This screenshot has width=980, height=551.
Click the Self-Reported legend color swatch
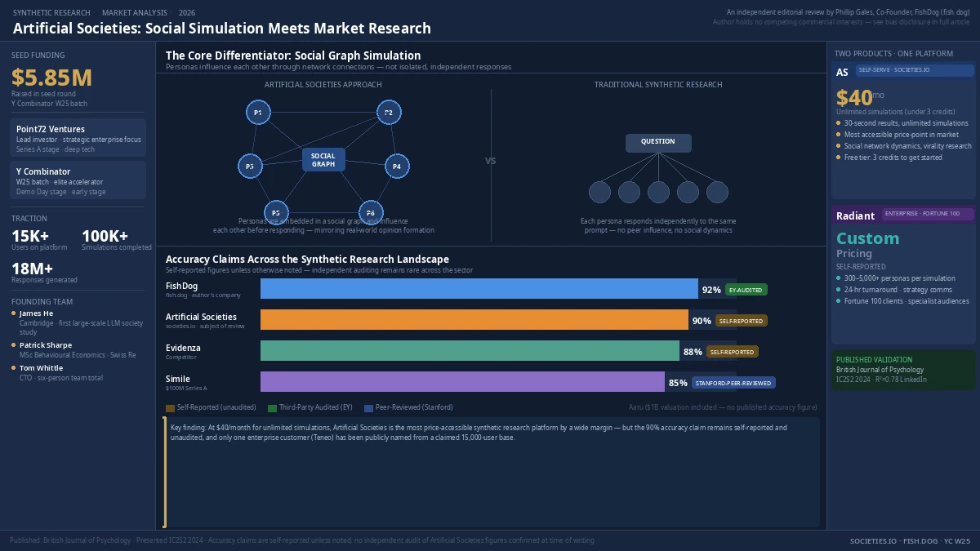click(x=170, y=407)
